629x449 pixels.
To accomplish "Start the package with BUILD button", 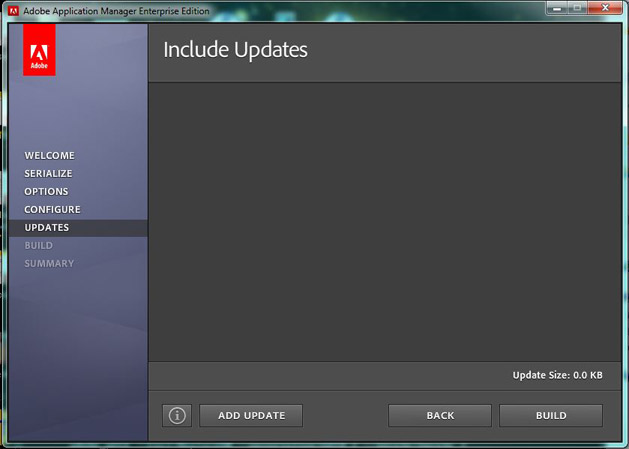I will click(551, 415).
